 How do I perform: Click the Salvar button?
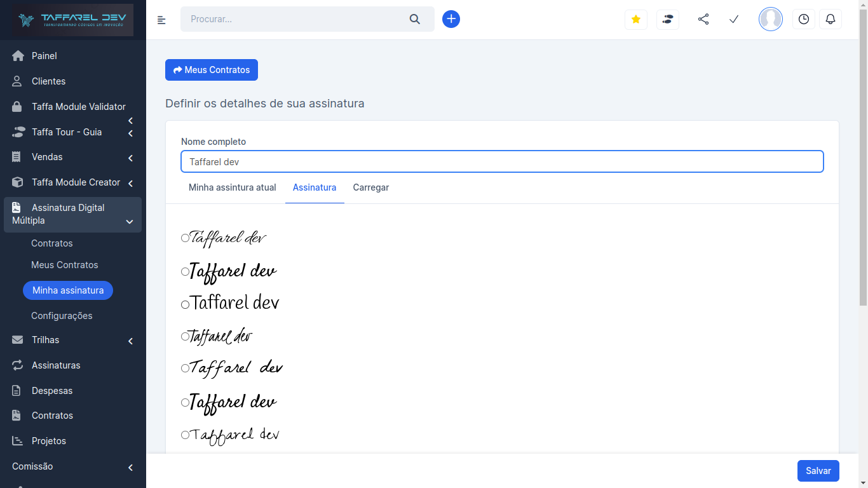[x=818, y=471]
